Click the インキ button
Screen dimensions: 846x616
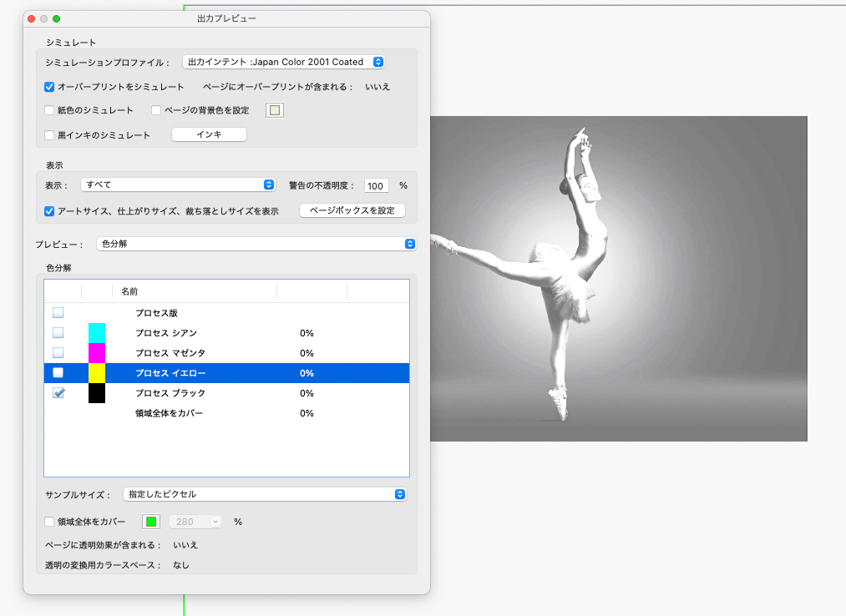point(209,134)
